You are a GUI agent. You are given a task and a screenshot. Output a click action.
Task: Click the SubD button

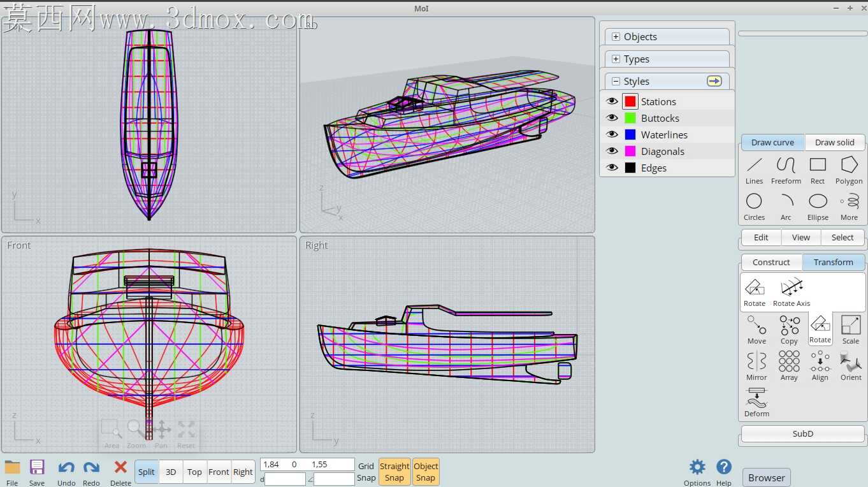coord(803,433)
